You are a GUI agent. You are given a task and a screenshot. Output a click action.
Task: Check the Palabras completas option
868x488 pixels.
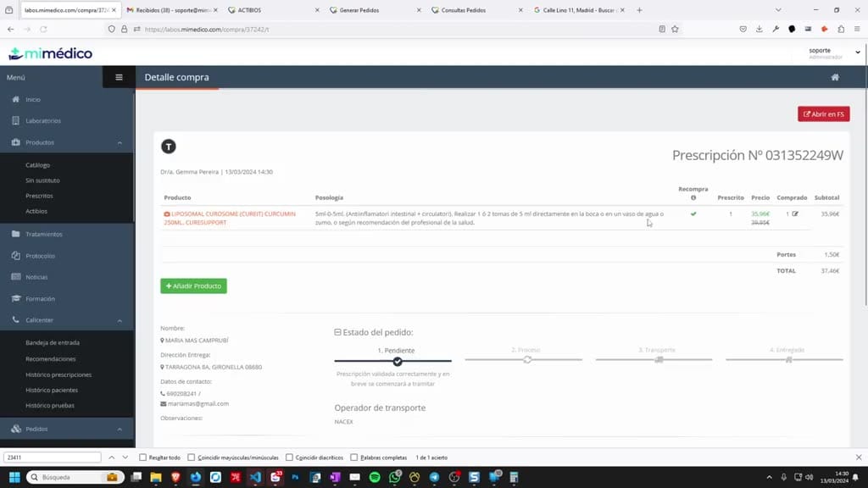point(353,457)
